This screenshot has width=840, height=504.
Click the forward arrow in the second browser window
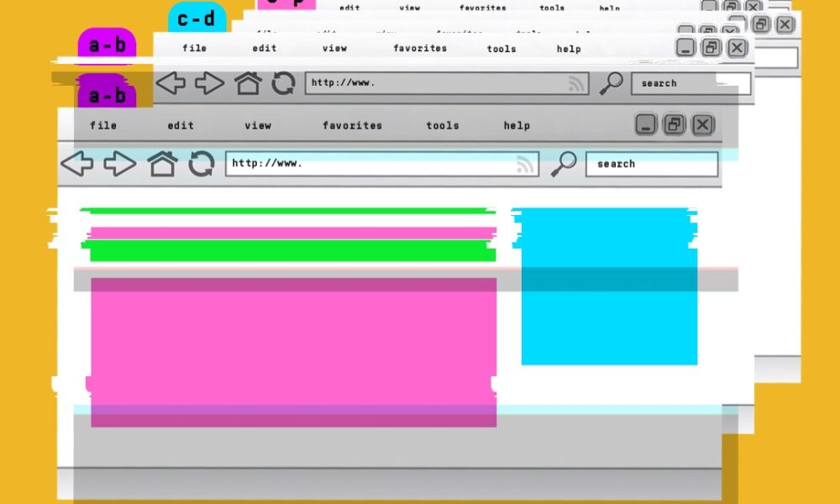tap(210, 83)
